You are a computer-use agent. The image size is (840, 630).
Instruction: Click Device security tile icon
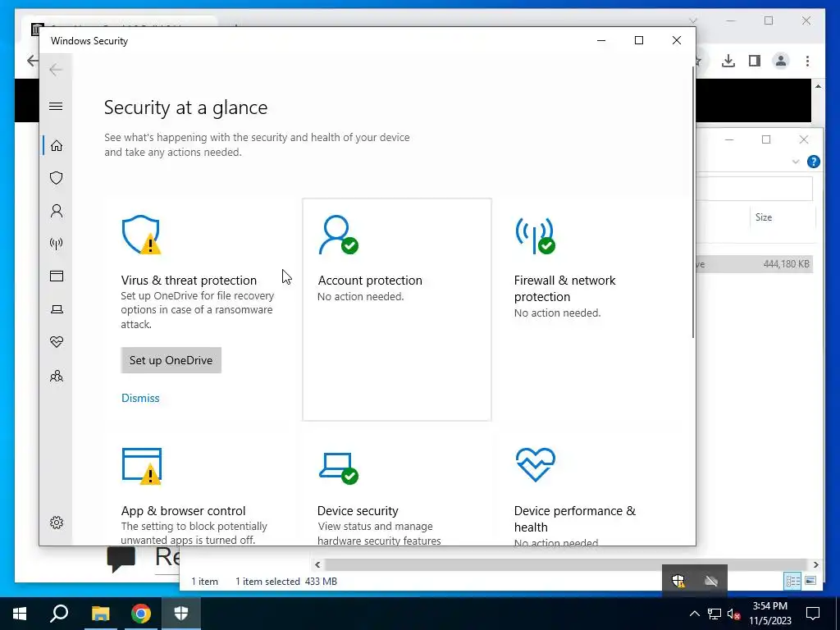coord(338,468)
